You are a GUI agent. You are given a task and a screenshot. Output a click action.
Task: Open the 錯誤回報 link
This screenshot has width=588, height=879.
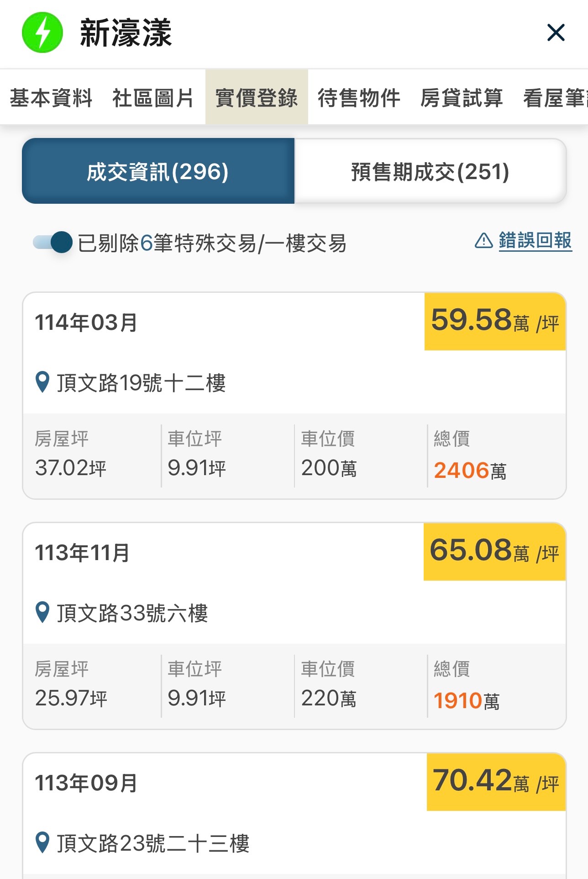coord(535,240)
